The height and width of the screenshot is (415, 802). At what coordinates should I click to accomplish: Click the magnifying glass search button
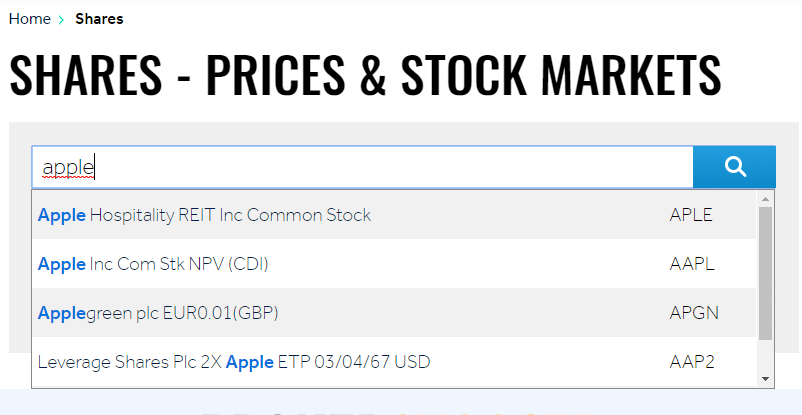click(x=734, y=167)
